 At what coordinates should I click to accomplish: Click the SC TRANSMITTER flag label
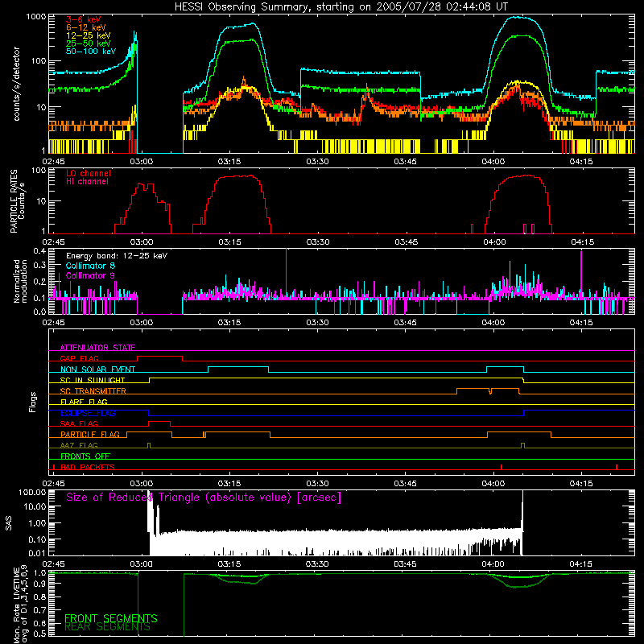[x=93, y=391]
